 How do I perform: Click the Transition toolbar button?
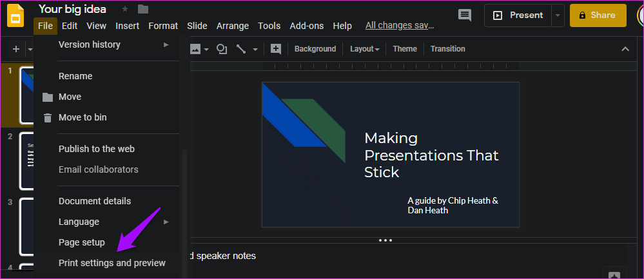click(x=447, y=49)
